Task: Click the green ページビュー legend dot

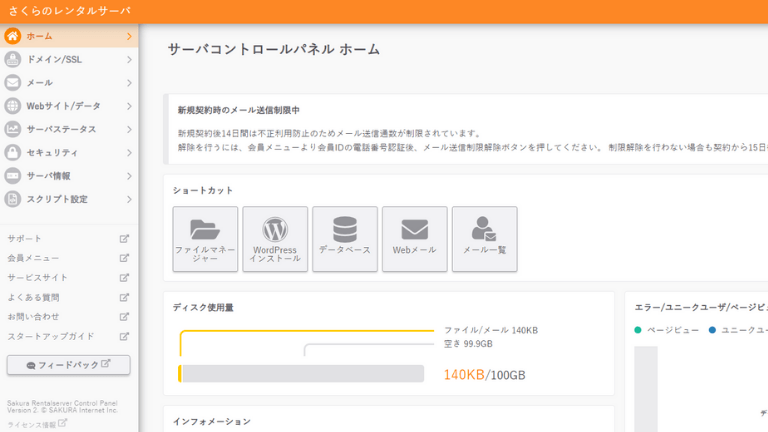Action: click(638, 330)
